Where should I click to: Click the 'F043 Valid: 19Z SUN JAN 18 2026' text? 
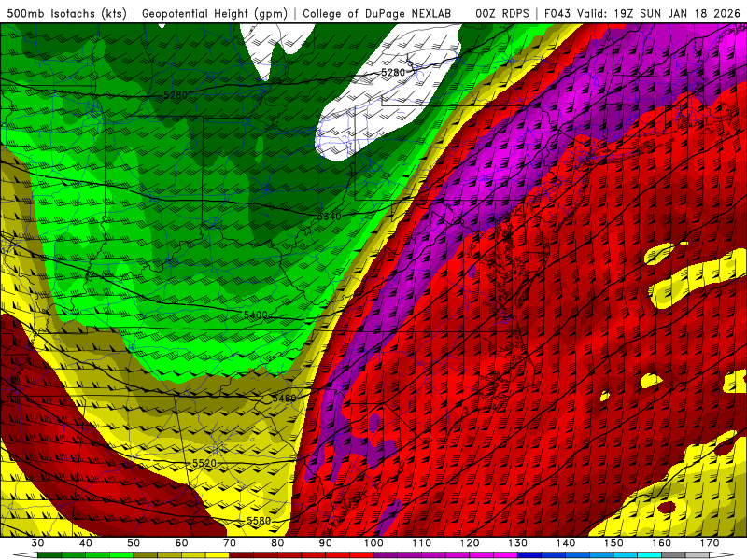tap(642, 13)
